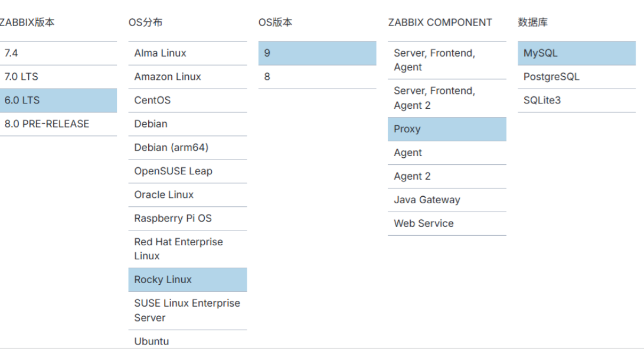
Task: Select the Debian (arm64) option
Action: pos(187,148)
